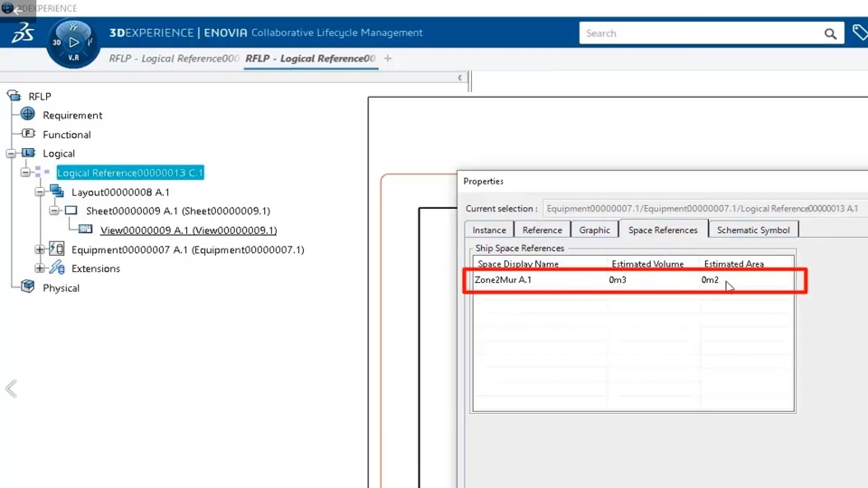Expand the Extensions node

(x=40, y=268)
